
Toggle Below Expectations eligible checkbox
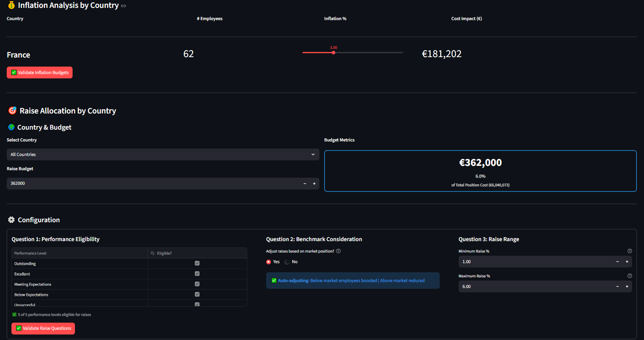(197, 294)
